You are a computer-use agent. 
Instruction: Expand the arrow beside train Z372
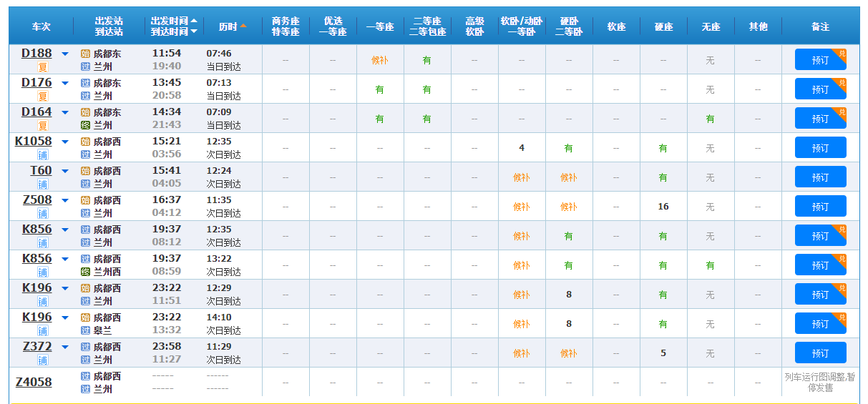[65, 347]
